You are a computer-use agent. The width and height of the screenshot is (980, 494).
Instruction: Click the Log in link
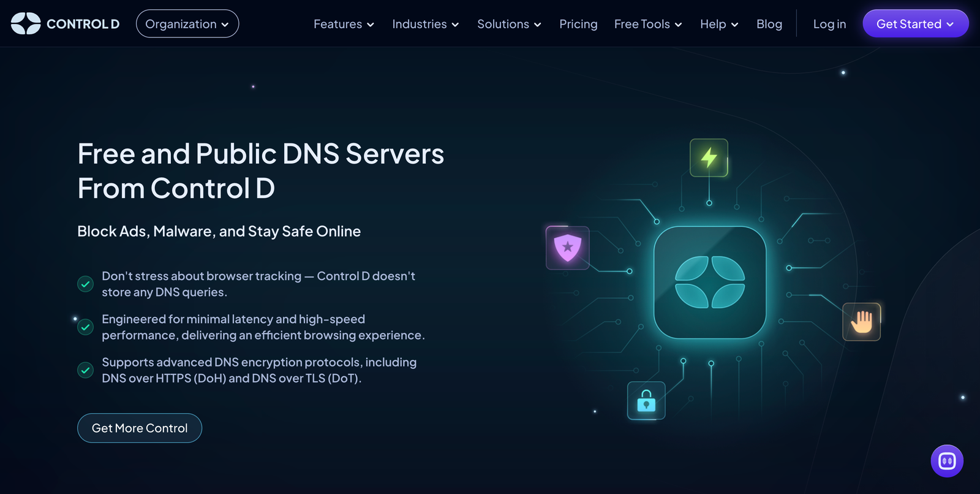point(829,24)
